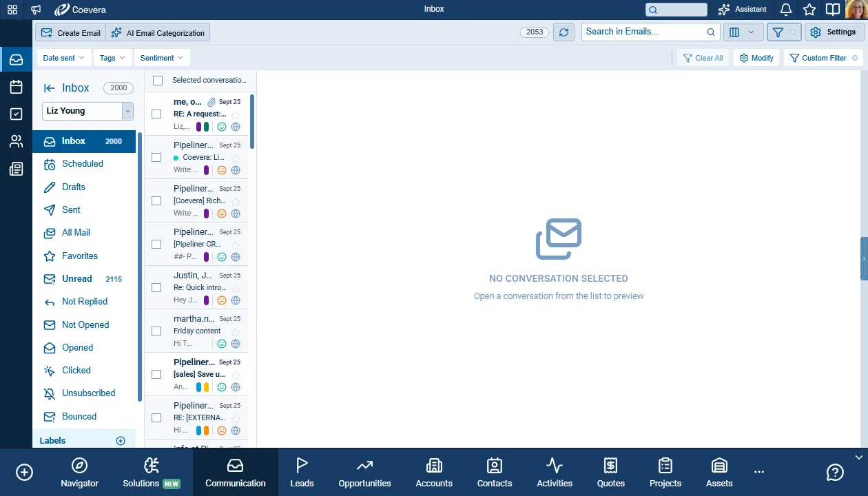This screenshot has width=868, height=496.
Task: Show Clicked emails
Action: (x=84, y=371)
